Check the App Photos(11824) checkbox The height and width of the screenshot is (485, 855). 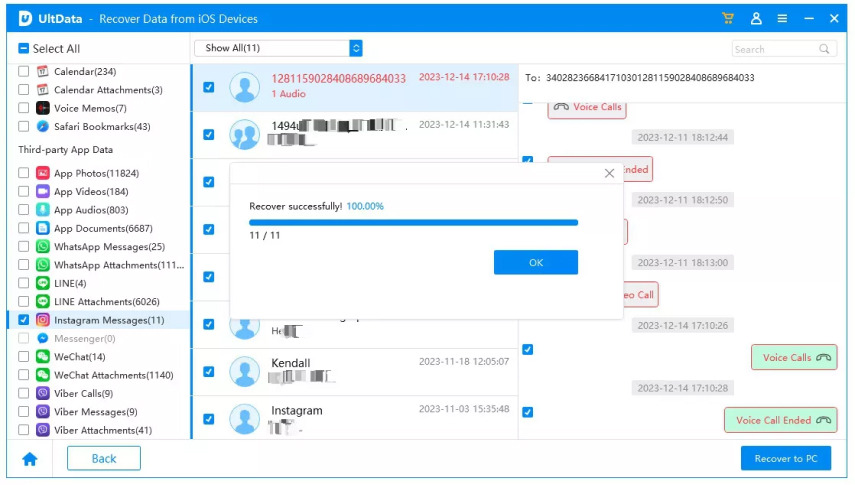[23, 173]
